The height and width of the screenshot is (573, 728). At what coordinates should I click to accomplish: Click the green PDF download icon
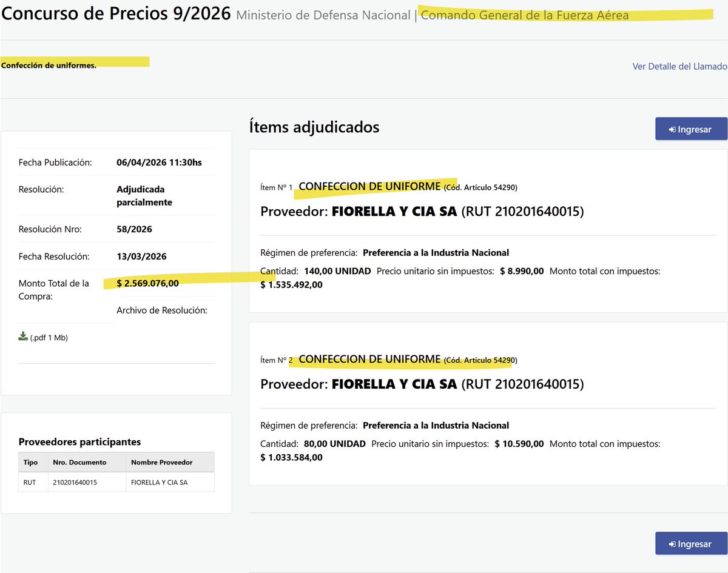[23, 337]
